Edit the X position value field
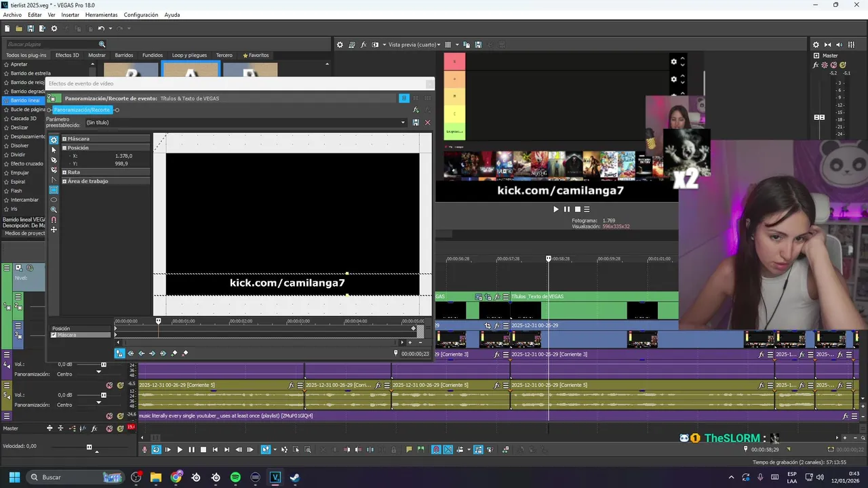The width and height of the screenshot is (868, 488). (123, 156)
